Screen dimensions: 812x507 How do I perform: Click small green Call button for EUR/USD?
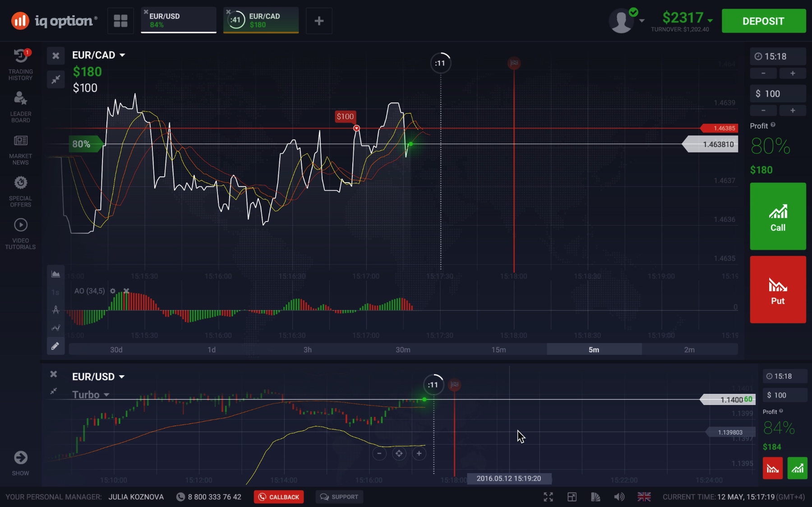point(797,468)
